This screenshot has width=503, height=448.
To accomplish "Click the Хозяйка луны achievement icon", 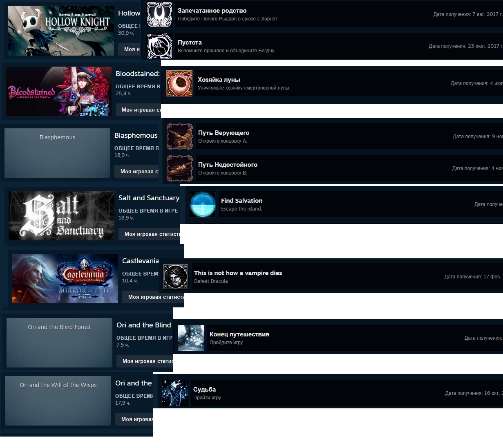I will click(179, 83).
